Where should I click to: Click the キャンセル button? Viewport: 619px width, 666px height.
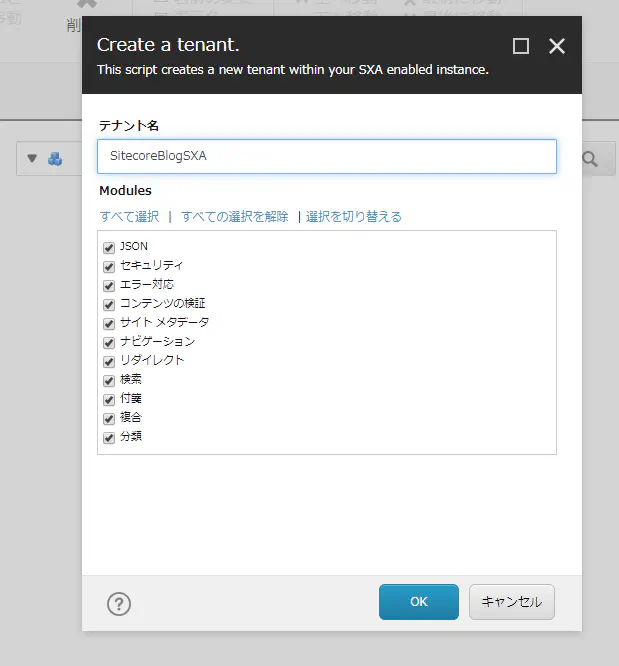[512, 602]
